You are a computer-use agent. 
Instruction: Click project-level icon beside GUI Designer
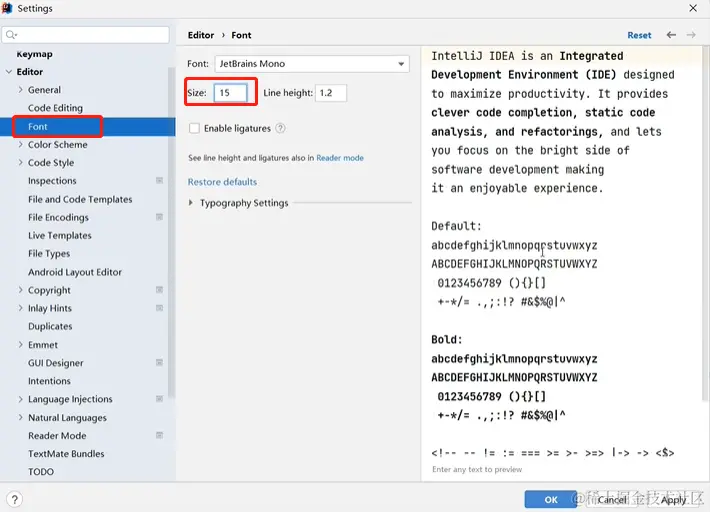pyautogui.click(x=159, y=362)
